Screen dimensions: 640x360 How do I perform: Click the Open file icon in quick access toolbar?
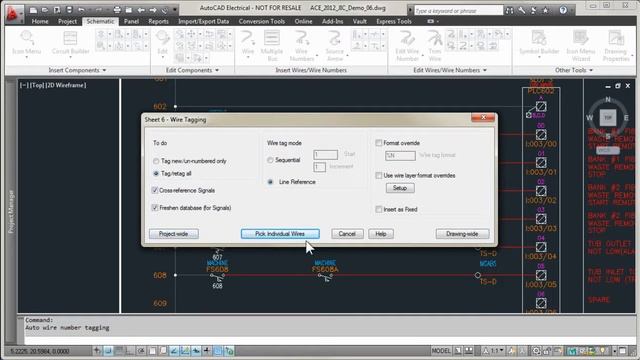(45, 10)
